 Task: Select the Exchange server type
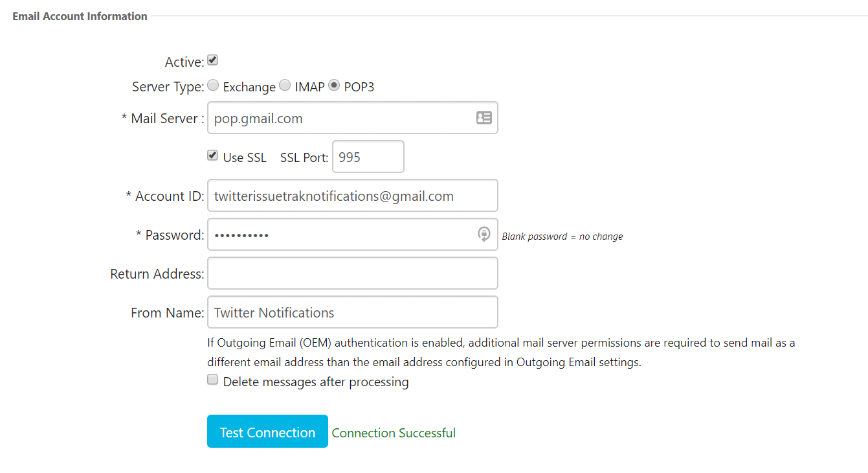[212, 86]
